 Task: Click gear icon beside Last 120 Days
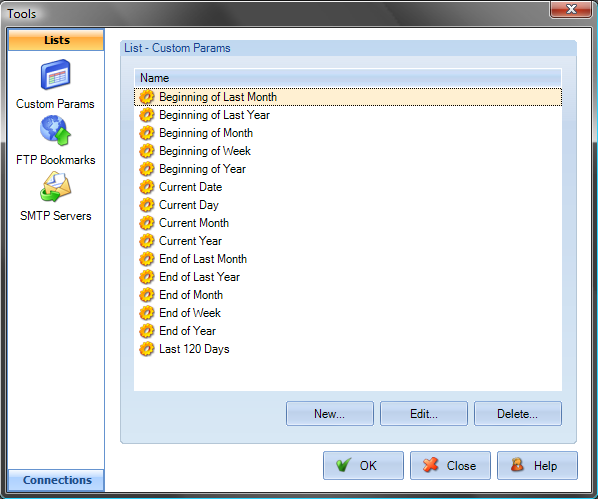click(146, 349)
